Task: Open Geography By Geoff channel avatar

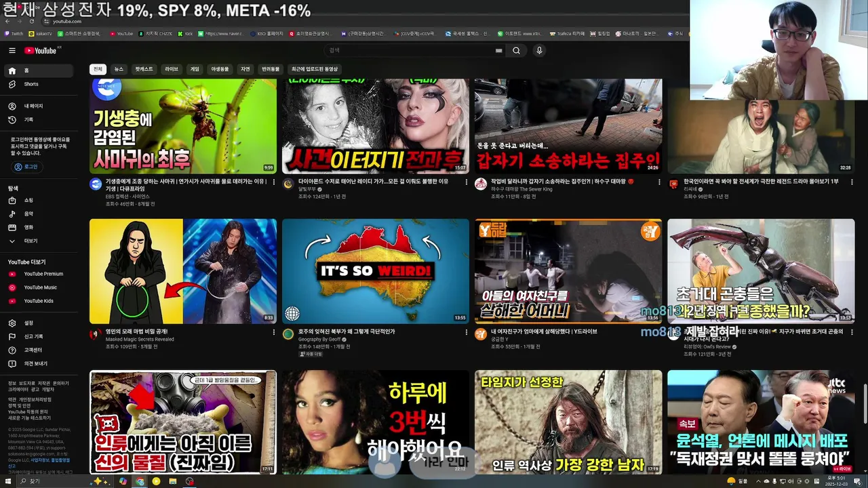Action: (x=288, y=334)
